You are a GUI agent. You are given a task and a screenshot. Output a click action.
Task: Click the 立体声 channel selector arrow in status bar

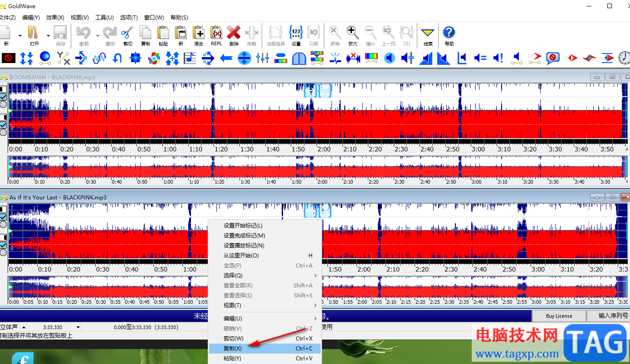click(x=23, y=327)
